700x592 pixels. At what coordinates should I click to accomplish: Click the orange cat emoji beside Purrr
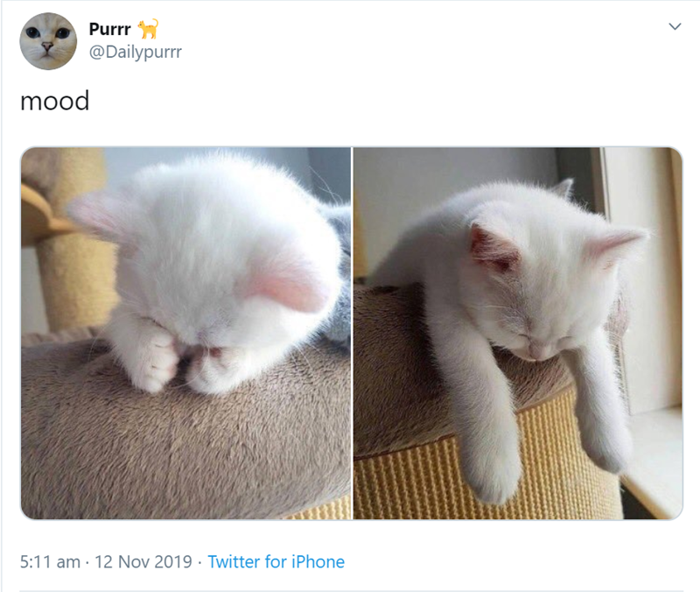click(x=148, y=29)
